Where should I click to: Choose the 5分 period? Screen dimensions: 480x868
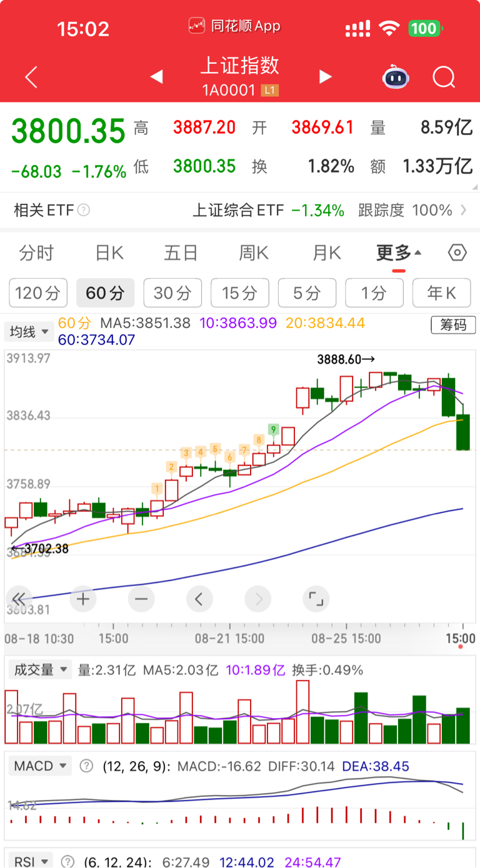307,292
